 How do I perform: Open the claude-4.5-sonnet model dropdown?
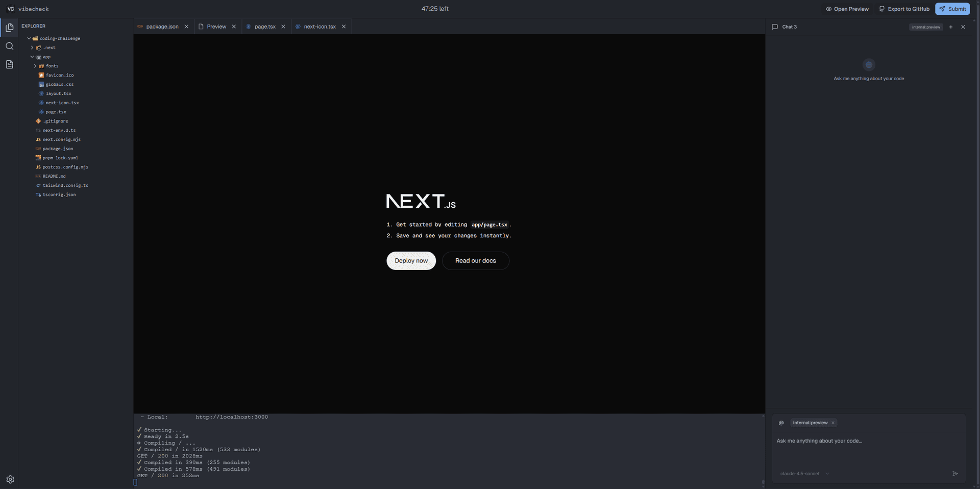[x=804, y=474]
